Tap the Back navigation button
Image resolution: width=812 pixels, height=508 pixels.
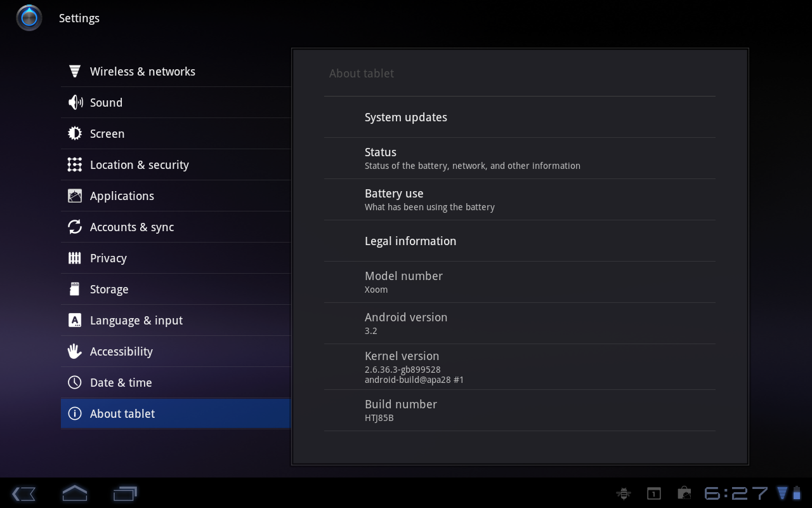pyautogui.click(x=23, y=493)
